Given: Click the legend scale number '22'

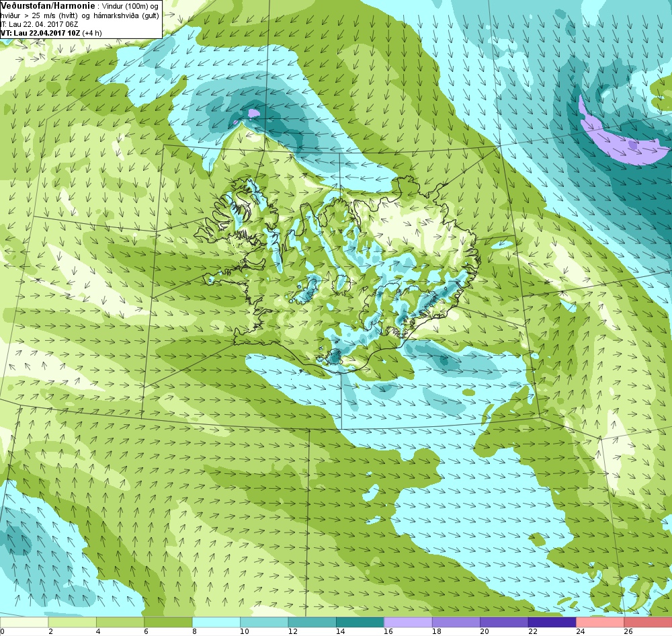Looking at the screenshot, I should point(532,631).
